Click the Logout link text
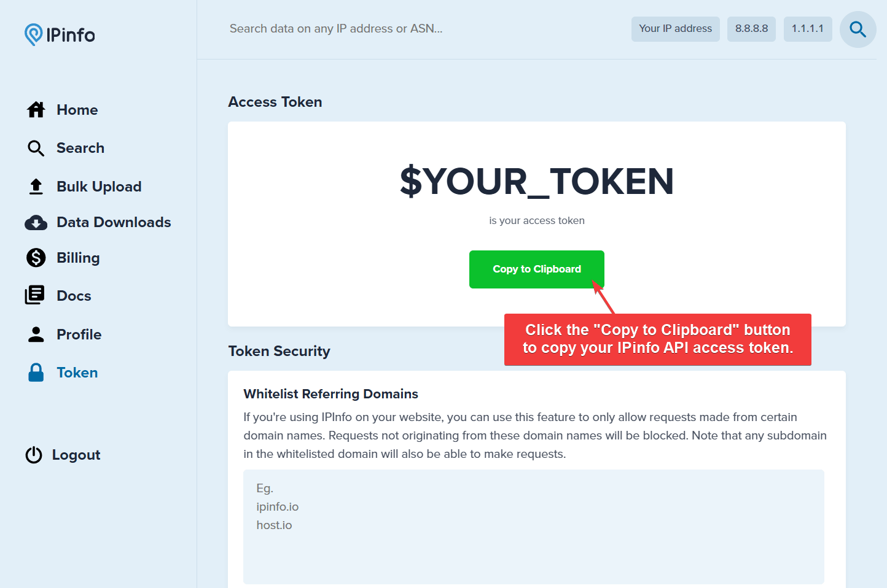Screen dimensions: 887x588 [76, 454]
